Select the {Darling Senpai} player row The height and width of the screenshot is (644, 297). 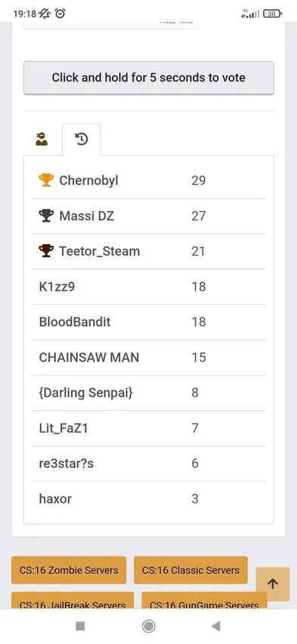click(148, 393)
